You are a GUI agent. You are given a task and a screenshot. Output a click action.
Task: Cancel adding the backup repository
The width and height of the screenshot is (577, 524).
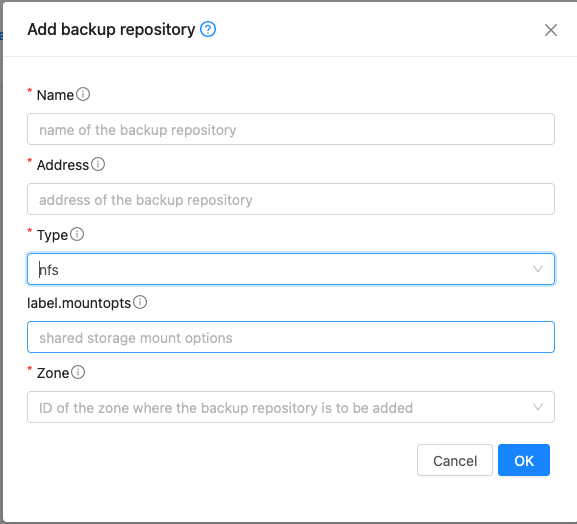455,460
